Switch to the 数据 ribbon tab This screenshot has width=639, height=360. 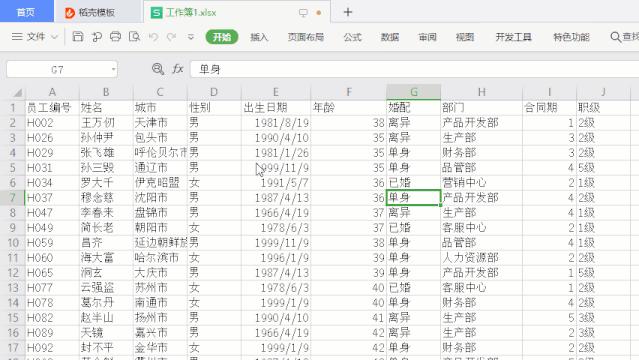(x=390, y=37)
